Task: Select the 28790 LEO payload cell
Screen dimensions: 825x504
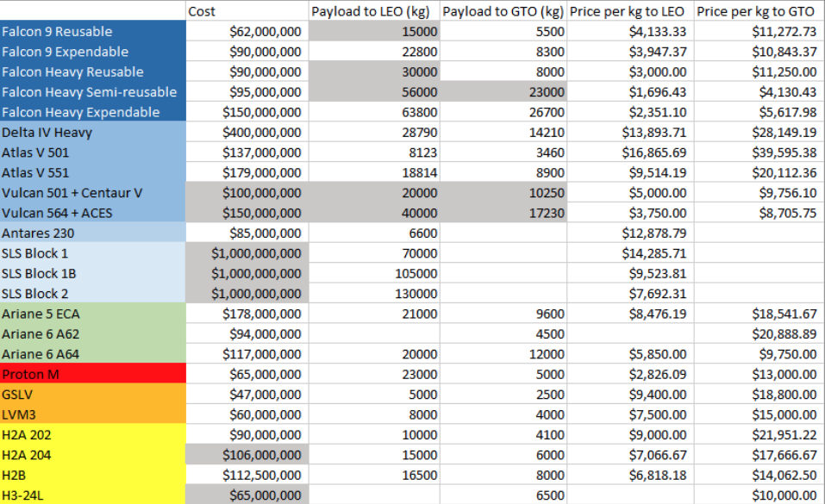Action: coord(374,132)
